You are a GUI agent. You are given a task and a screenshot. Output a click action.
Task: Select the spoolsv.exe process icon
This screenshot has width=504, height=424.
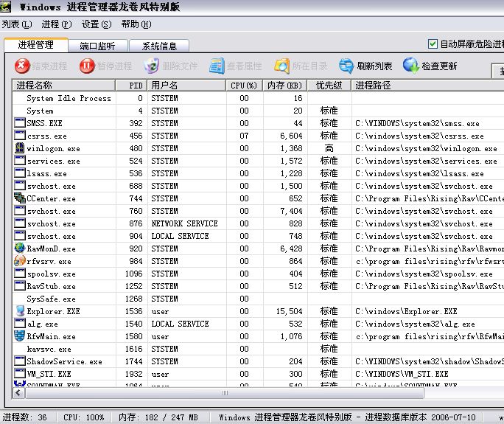20,273
